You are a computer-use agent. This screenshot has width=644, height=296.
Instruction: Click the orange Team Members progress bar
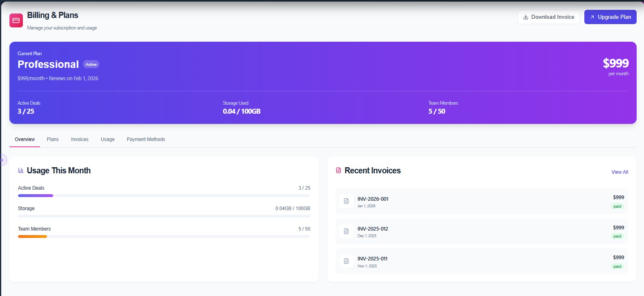(33, 236)
